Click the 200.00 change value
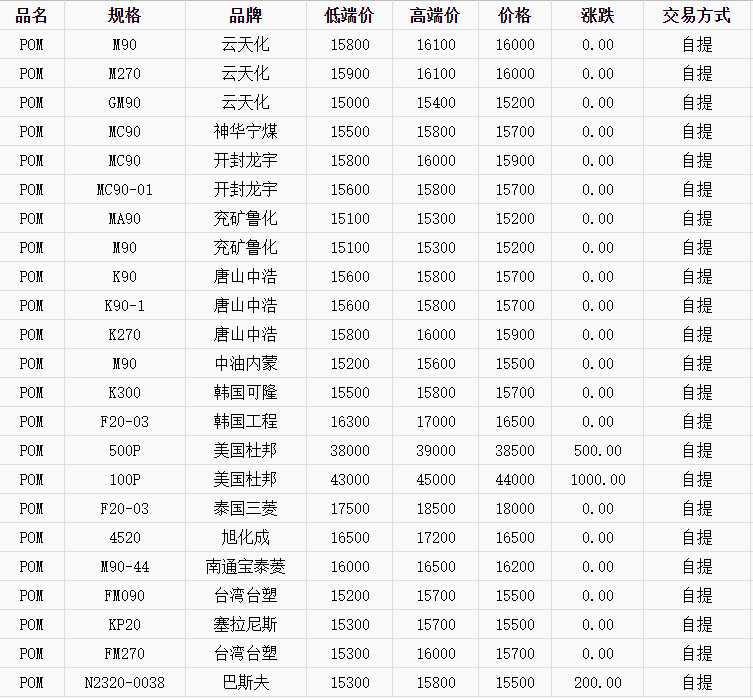Image resolution: width=753 pixels, height=699 pixels. click(597, 683)
